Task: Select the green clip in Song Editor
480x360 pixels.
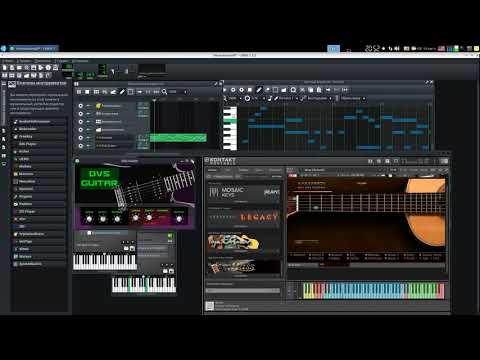Action: point(178,138)
